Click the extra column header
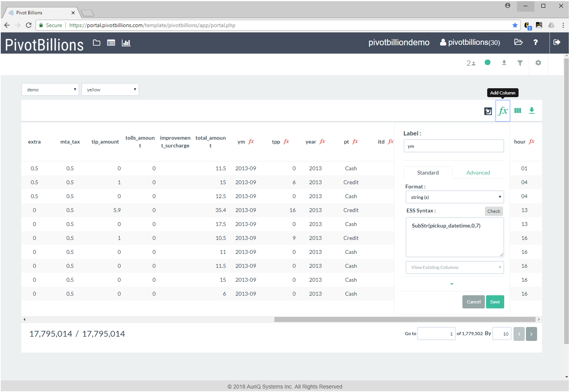 coord(34,142)
